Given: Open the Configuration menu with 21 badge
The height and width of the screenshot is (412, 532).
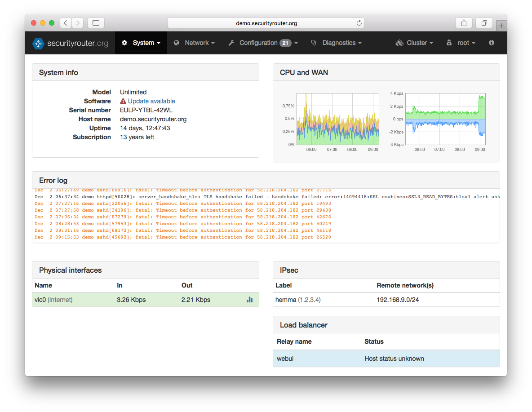Looking at the screenshot, I should 260,43.
